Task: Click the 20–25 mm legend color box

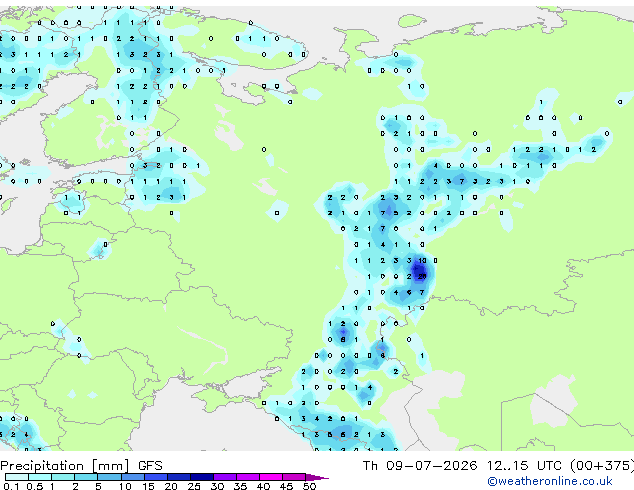Action: pos(179,477)
